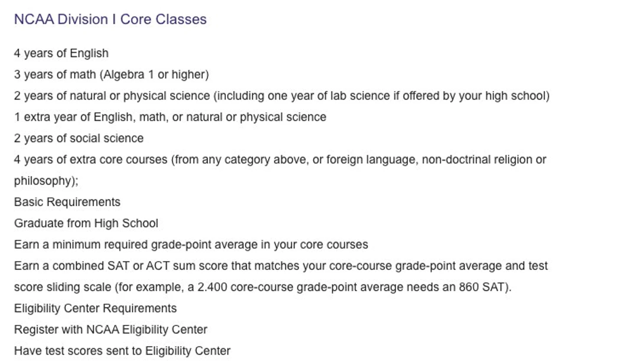Click the minimum required grade-point average line
Image resolution: width=633 pixels, height=364 pixels.
[x=191, y=244]
